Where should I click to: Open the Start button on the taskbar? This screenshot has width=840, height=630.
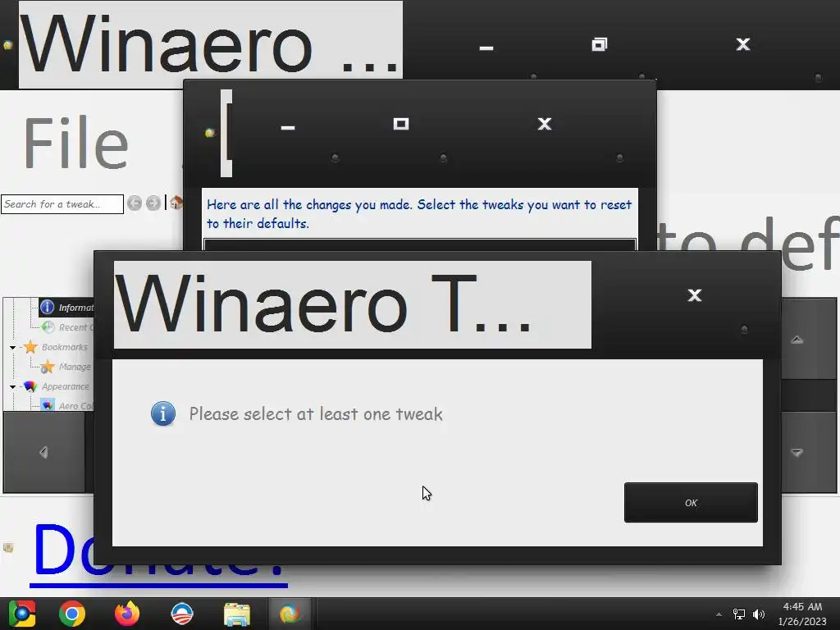coord(21,614)
